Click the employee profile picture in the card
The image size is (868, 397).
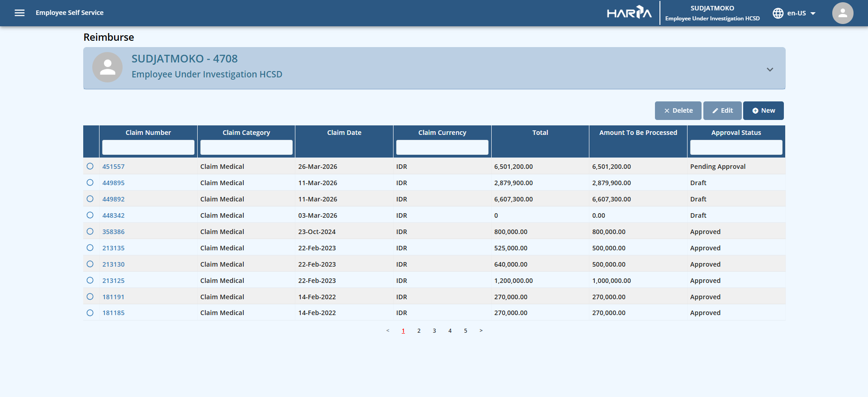tap(107, 67)
